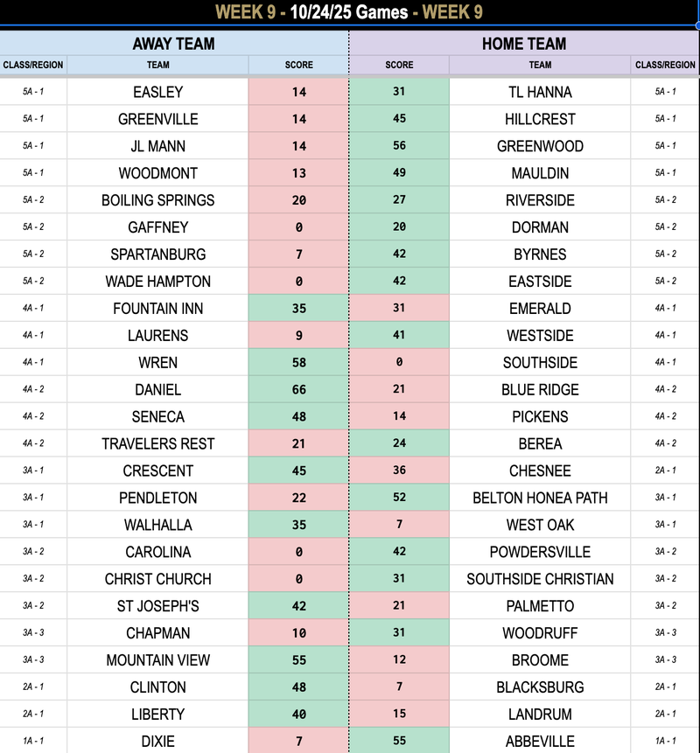Select TL Hanna's home score of 31
700x753 pixels.
pos(399,92)
